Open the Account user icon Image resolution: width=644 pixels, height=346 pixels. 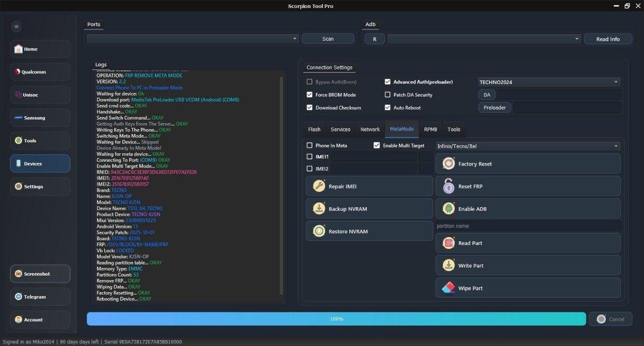pyautogui.click(x=19, y=319)
